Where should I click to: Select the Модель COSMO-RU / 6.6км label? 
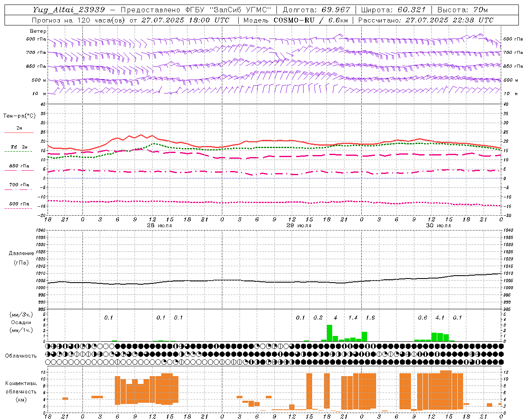coord(296,20)
